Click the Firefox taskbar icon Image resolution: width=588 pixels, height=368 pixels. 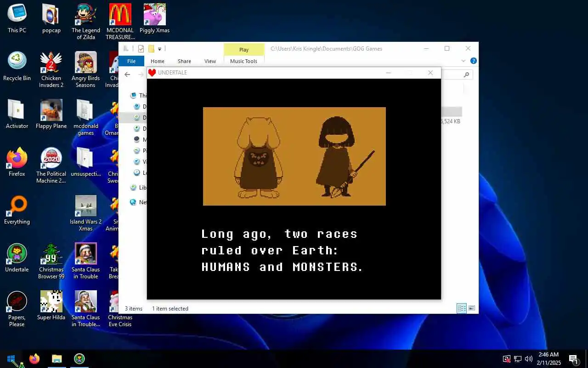tap(34, 359)
